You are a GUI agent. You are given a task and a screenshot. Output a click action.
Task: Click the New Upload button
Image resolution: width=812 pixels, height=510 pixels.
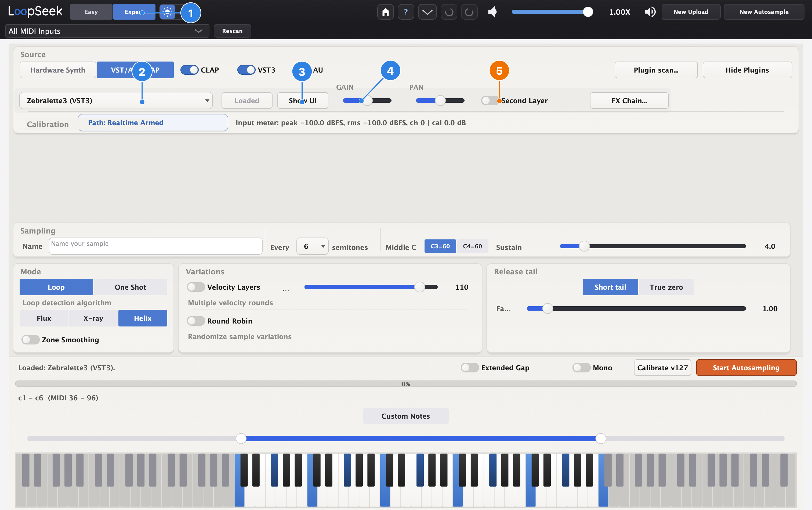pos(691,12)
